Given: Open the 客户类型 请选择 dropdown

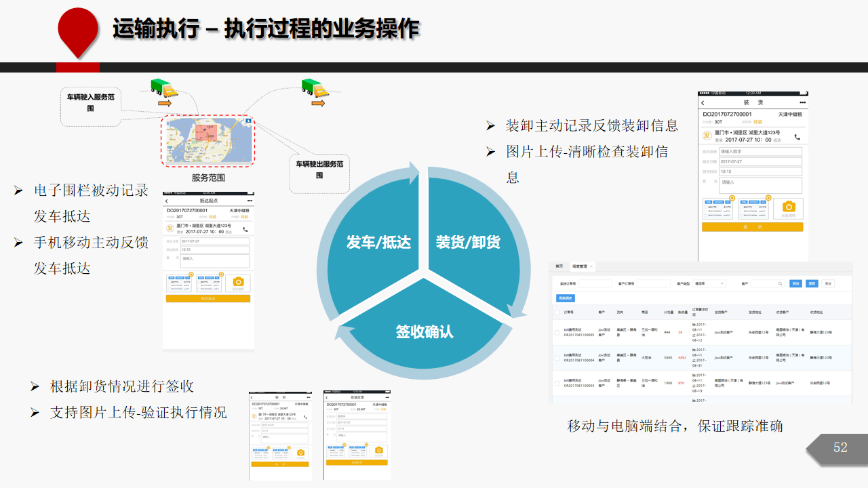Looking at the screenshot, I should 709,283.
